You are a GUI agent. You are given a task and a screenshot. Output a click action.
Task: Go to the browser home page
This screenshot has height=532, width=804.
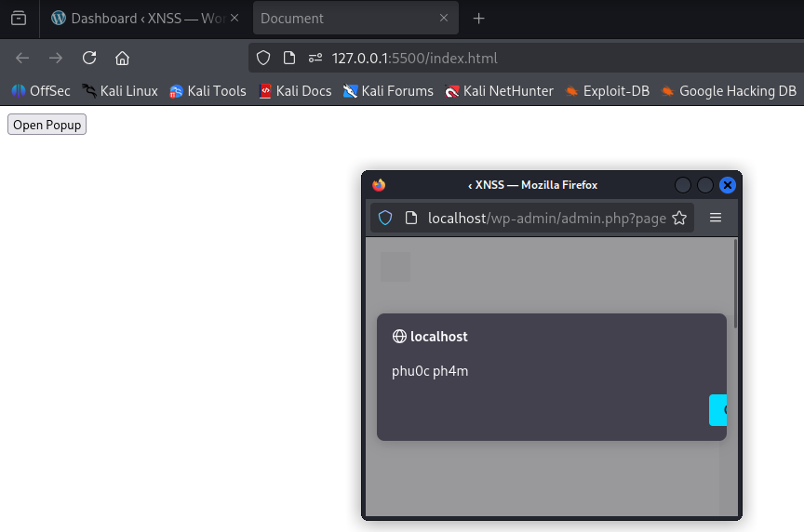click(x=122, y=58)
